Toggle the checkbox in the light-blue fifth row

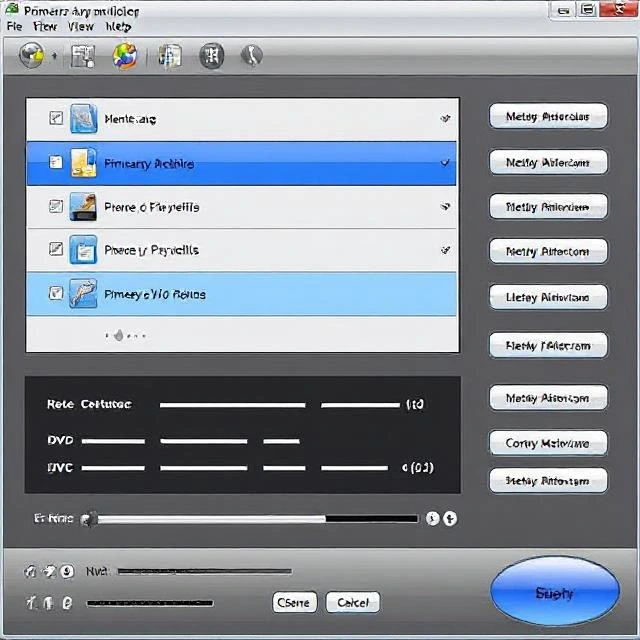tap(56, 294)
